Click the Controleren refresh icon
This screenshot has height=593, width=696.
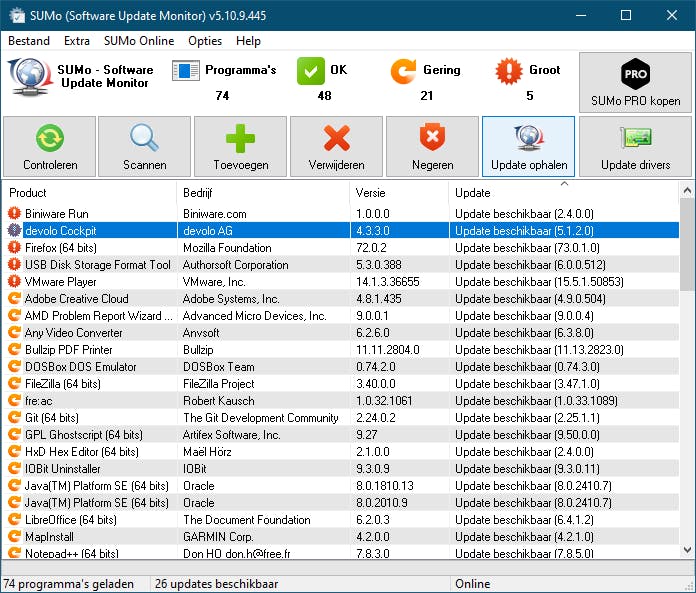(x=50, y=138)
